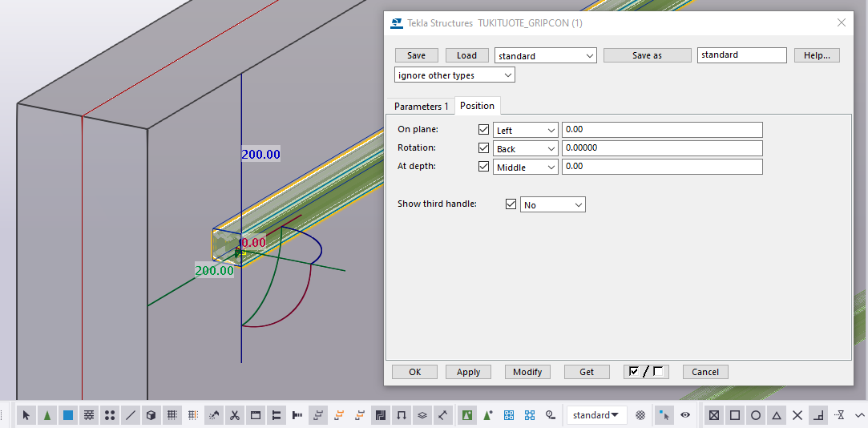Click the Save as button
Viewport: 868px width, 428px height.
[647, 55]
